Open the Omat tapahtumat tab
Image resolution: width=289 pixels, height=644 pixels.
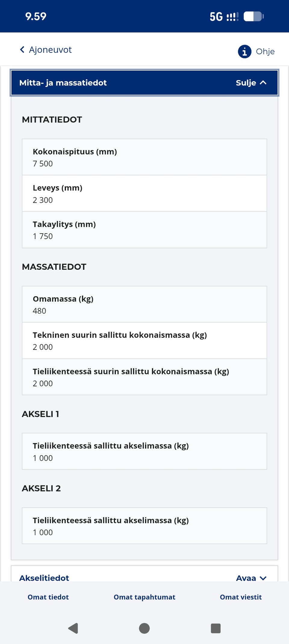click(x=144, y=597)
